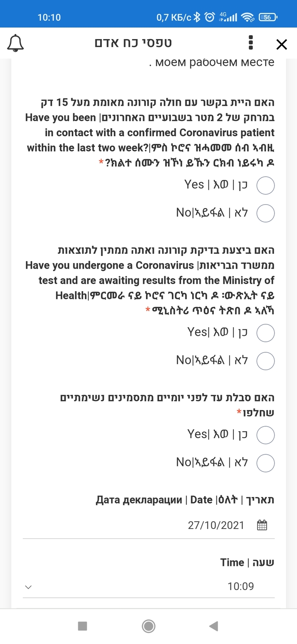
Task: Close the form with the X button
Action: (281, 44)
